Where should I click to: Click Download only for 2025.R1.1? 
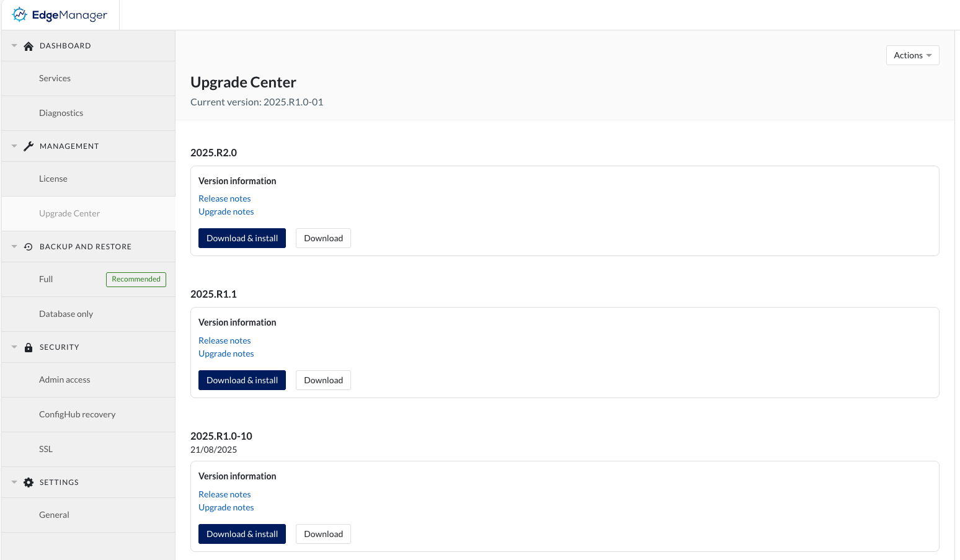pos(323,380)
